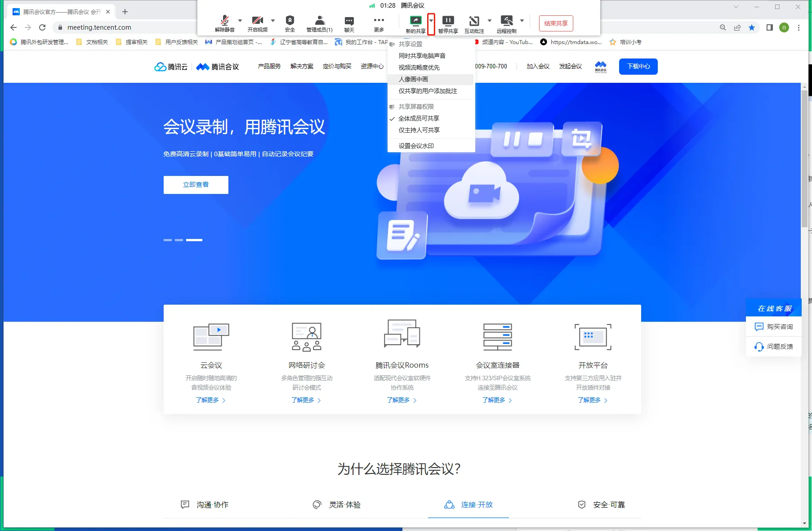The image size is (812, 531).
Task: Select the second banner carousel indicator
Action: (179, 240)
